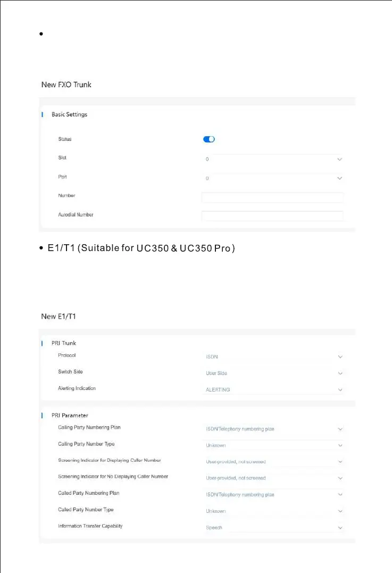This screenshot has width=392, height=573.
Task: Toggle the Status switch off
Action: (x=208, y=139)
